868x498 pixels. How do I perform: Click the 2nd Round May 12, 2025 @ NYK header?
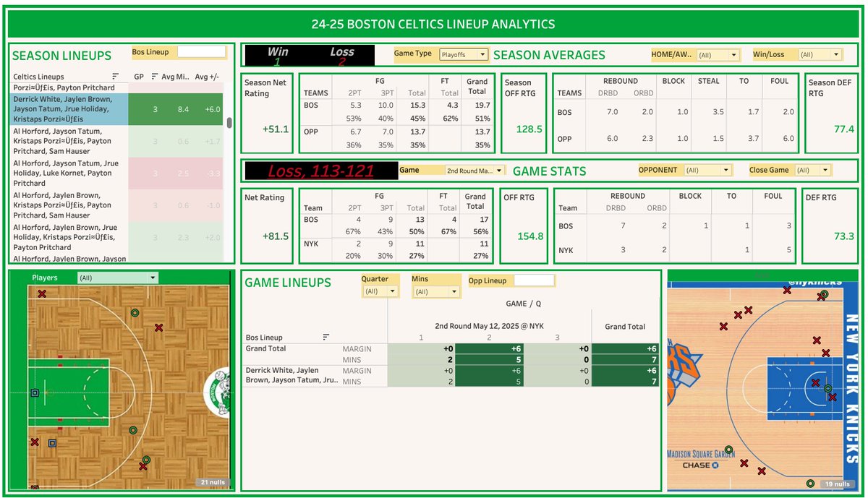[x=490, y=326]
